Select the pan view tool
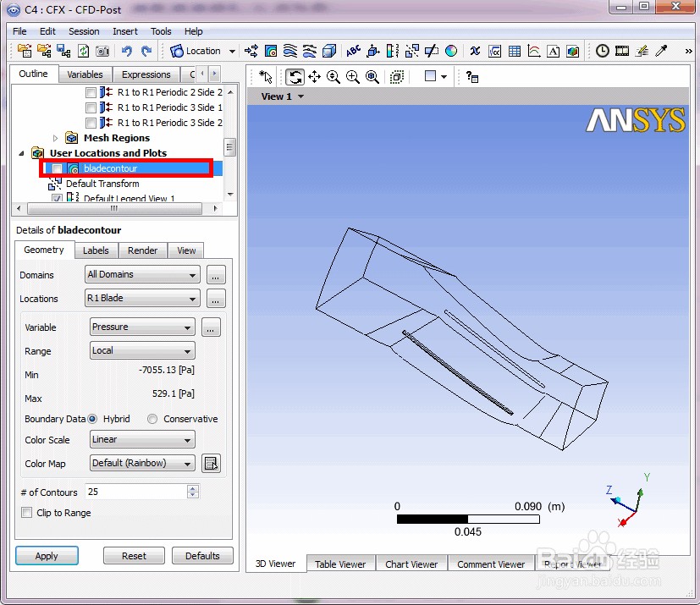This screenshot has width=700, height=605. pos(314,77)
